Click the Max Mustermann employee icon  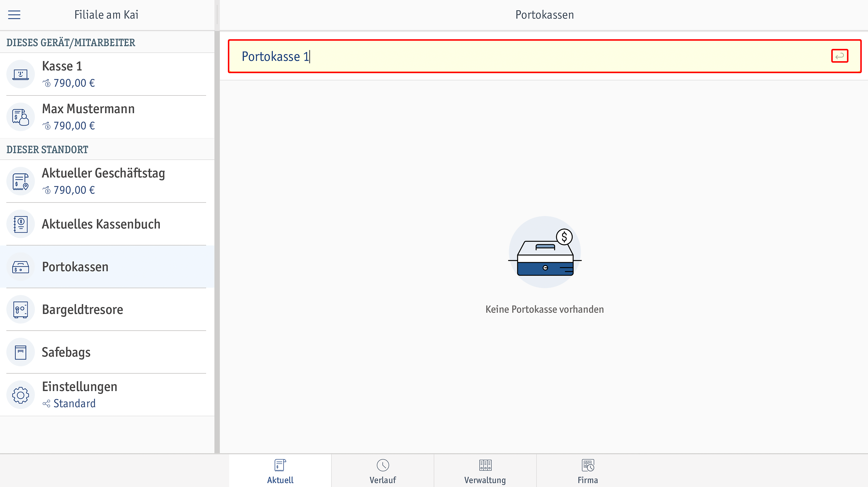pyautogui.click(x=21, y=117)
